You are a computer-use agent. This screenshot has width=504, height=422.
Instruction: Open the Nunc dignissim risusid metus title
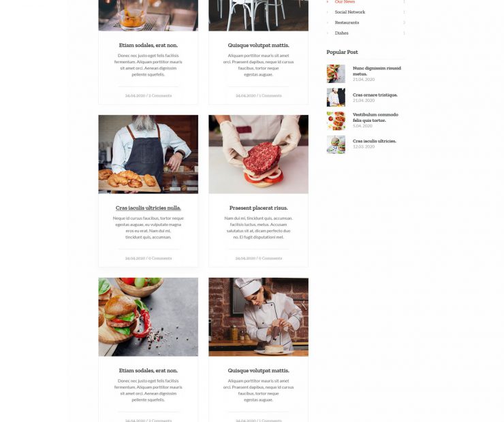click(x=377, y=71)
